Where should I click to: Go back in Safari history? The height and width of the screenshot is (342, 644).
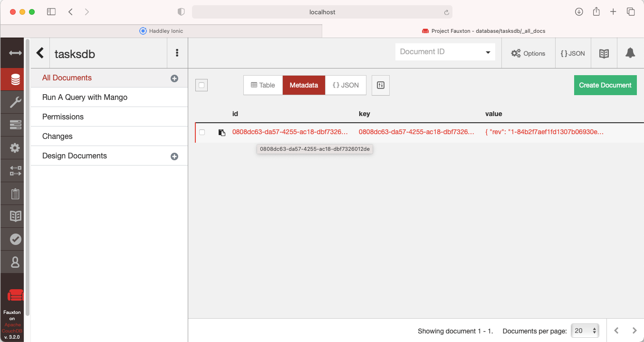click(x=70, y=12)
